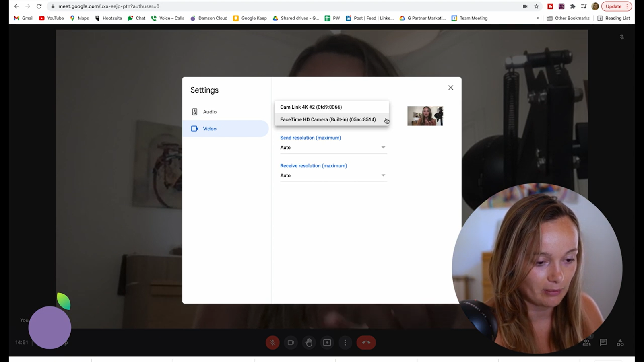
Task: Raise hand in the meeting
Action: pos(309,343)
